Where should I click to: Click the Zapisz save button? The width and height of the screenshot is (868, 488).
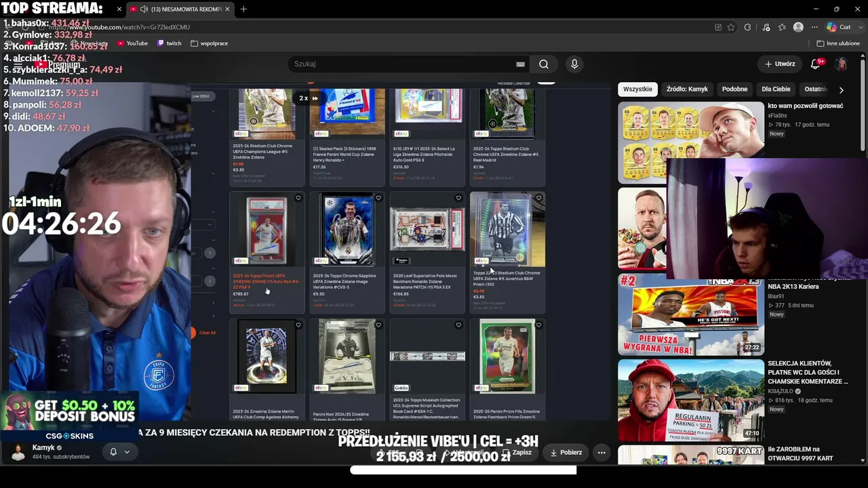coord(516,452)
